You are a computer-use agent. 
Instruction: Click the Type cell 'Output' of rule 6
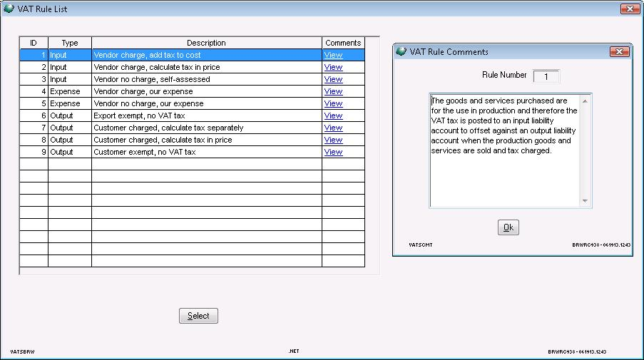[x=70, y=115]
